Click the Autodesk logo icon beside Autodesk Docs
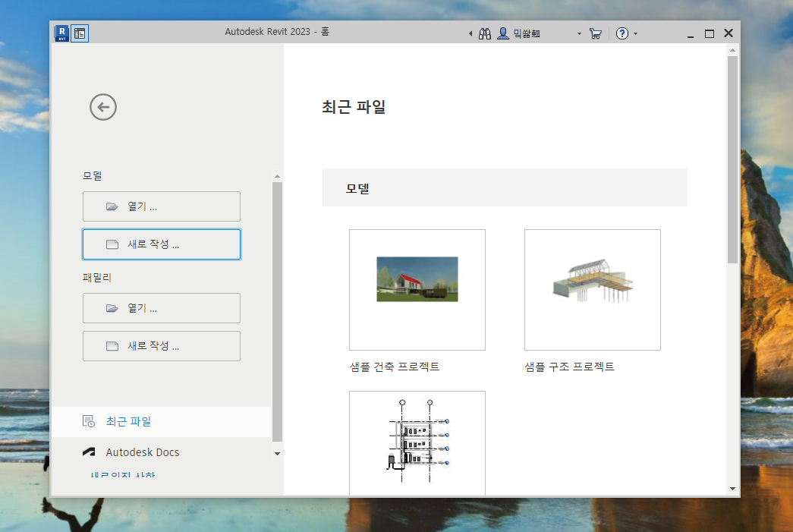Viewport: 793px width, 532px height. click(89, 452)
